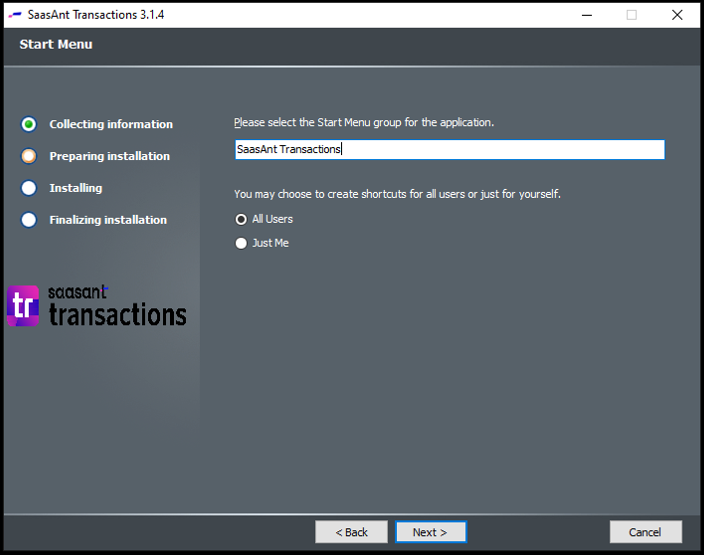Click the Start Menu group name field

click(x=449, y=149)
